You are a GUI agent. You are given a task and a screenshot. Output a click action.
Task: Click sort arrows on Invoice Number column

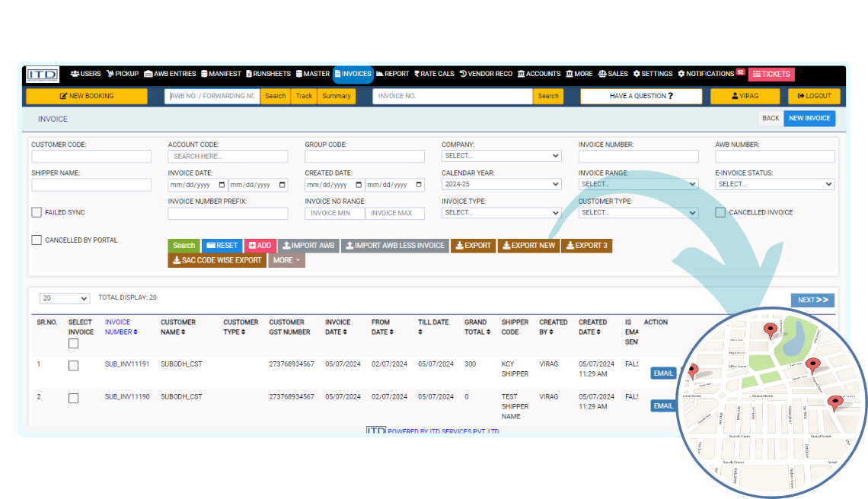click(x=136, y=332)
